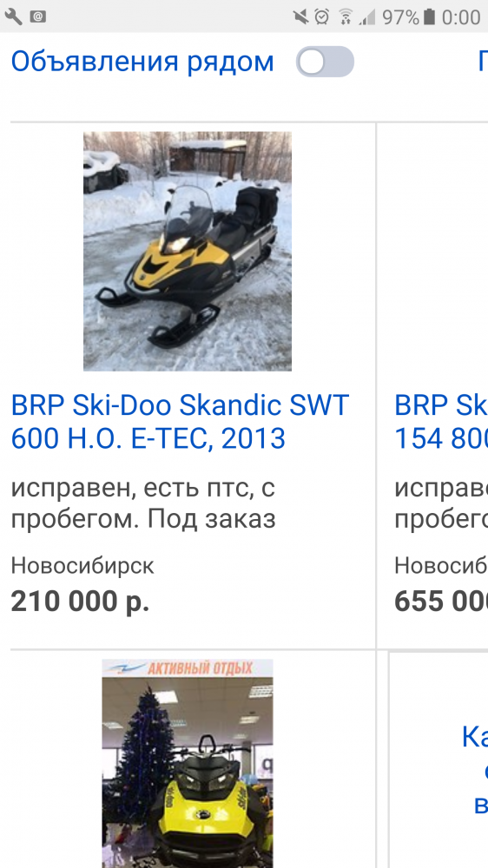Tap the muted sound status icon

point(300,16)
